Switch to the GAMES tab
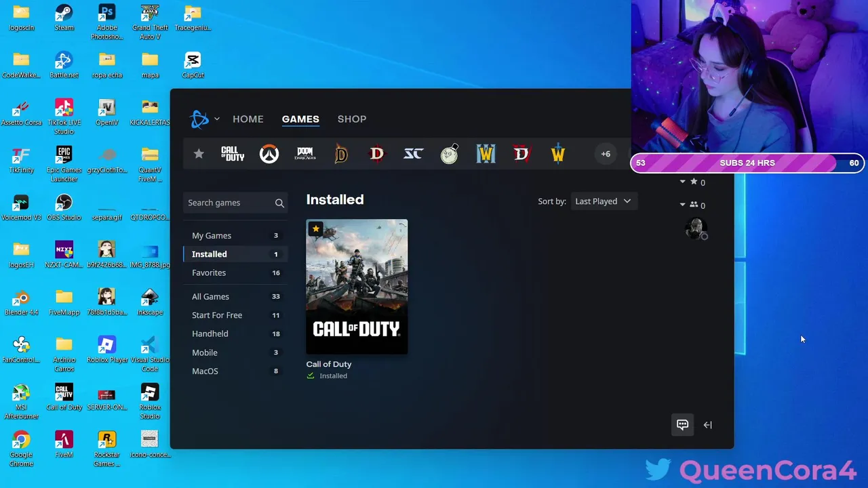Screen dimensions: 868x488 300,119
